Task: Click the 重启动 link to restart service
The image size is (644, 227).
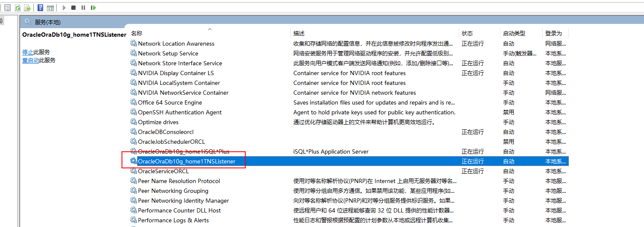Action: [31, 60]
